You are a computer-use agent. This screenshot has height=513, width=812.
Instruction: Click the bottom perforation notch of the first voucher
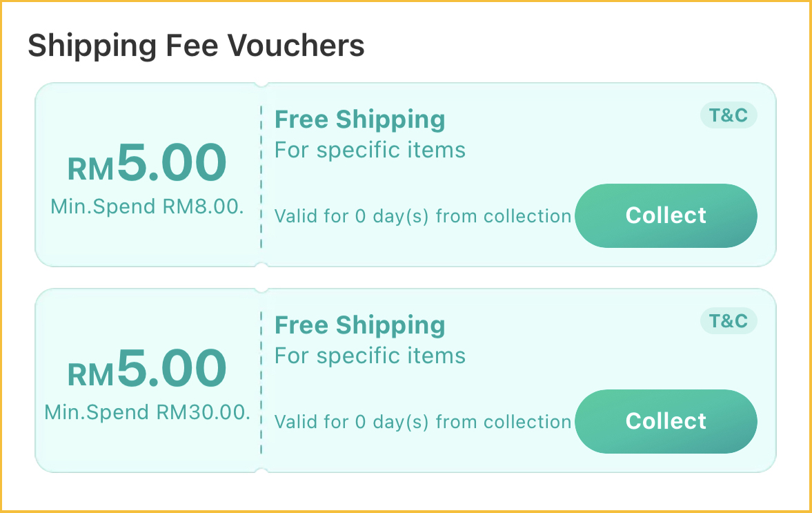(x=261, y=265)
